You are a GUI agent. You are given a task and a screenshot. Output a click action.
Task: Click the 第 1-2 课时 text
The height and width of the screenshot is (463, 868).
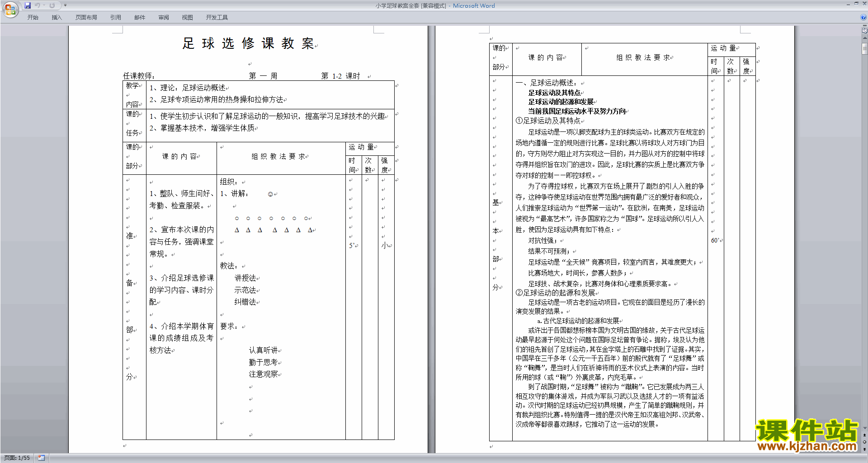[x=340, y=76]
